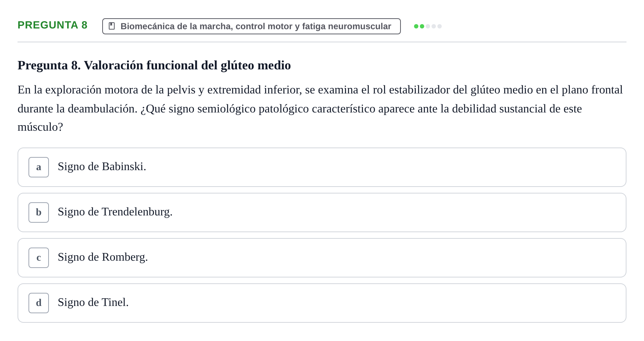
Task: Click the question paragraph about the glúteo medio
Action: click(x=320, y=108)
